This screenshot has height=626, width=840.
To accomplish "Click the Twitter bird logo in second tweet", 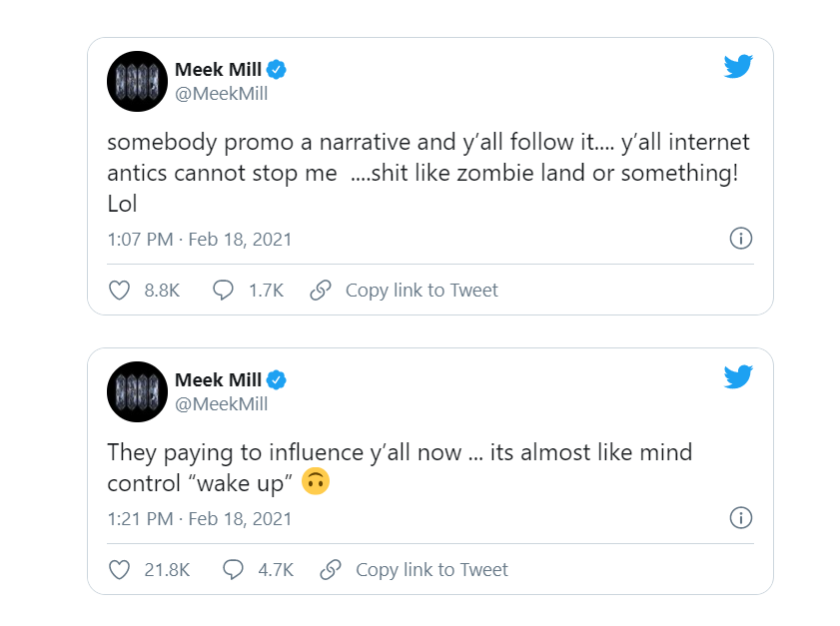I will pos(737,376).
